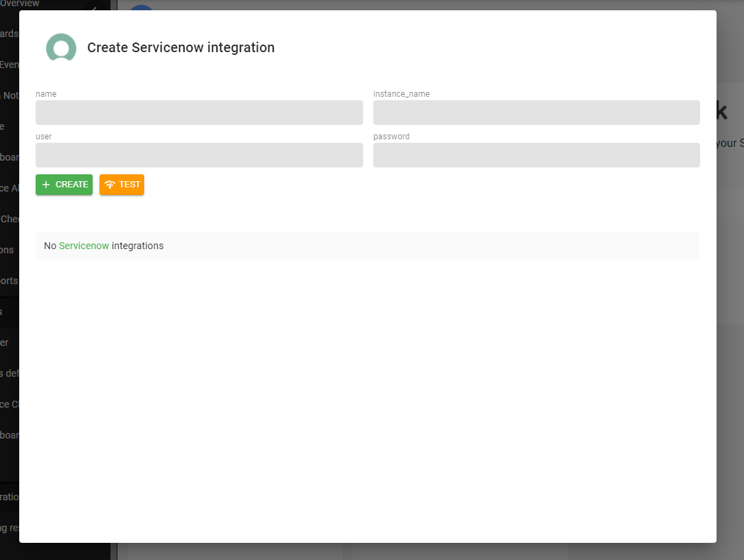Viewport: 744px width, 560px height.
Task: Click the signal icon on the TEST button
Action: pos(110,185)
